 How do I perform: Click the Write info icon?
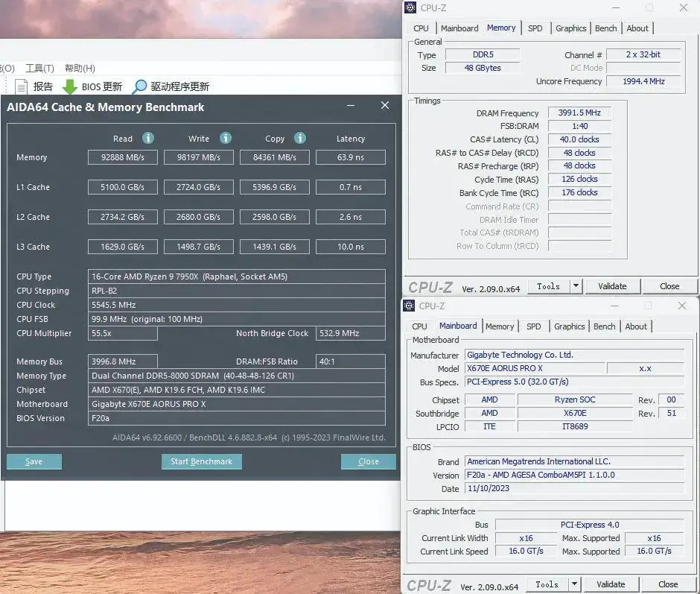(226, 138)
